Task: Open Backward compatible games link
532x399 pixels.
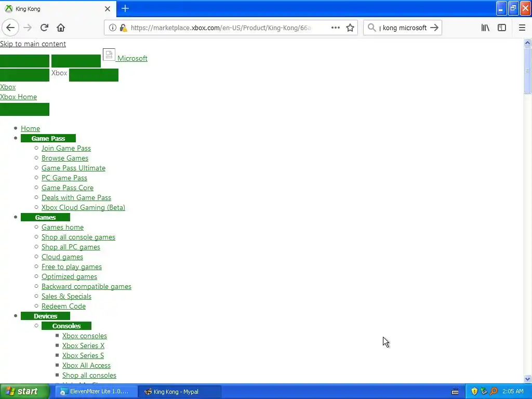Action: click(87, 286)
